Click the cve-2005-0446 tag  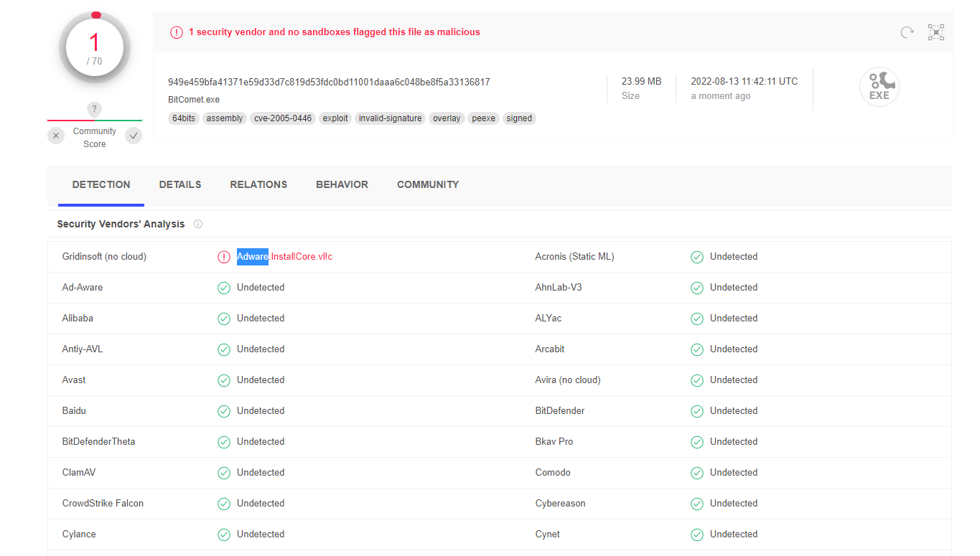pyautogui.click(x=283, y=118)
